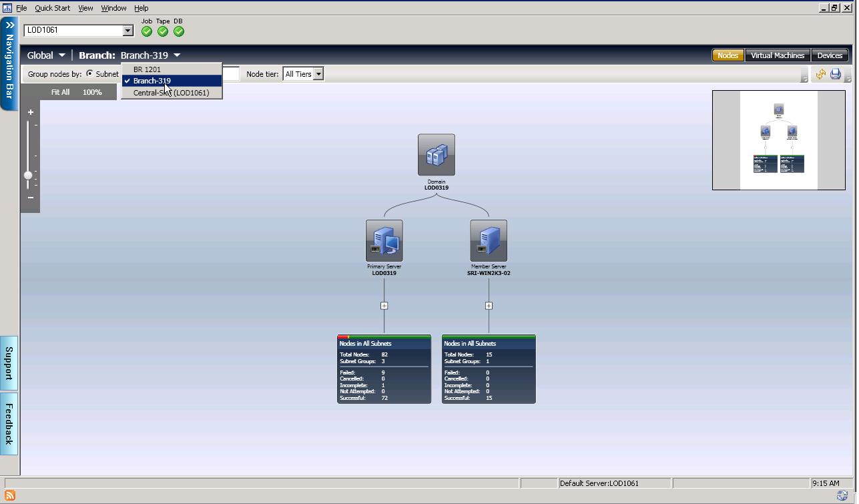Open the Branch-319 branch dropdown arrow
859x504 pixels.
(176, 55)
